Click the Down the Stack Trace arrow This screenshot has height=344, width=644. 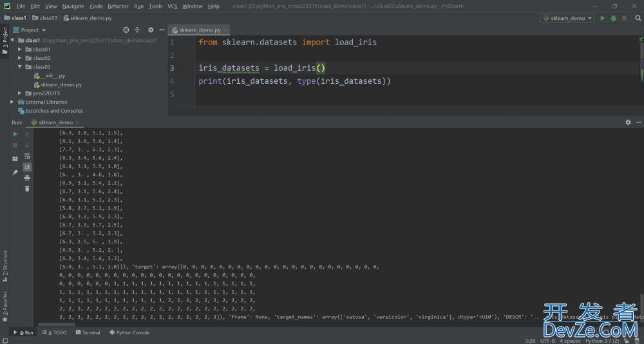(x=27, y=145)
